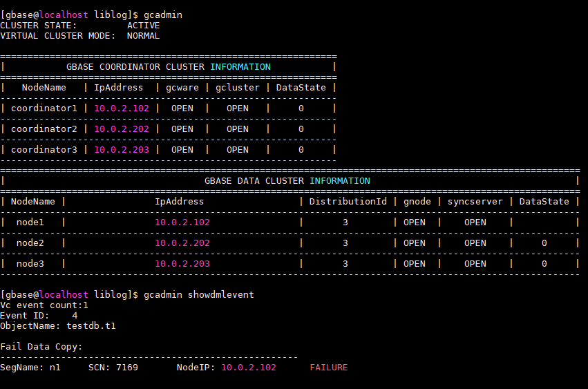Click the node3 name in data cluster
This screenshot has width=588, height=389.
pyautogui.click(x=30, y=264)
